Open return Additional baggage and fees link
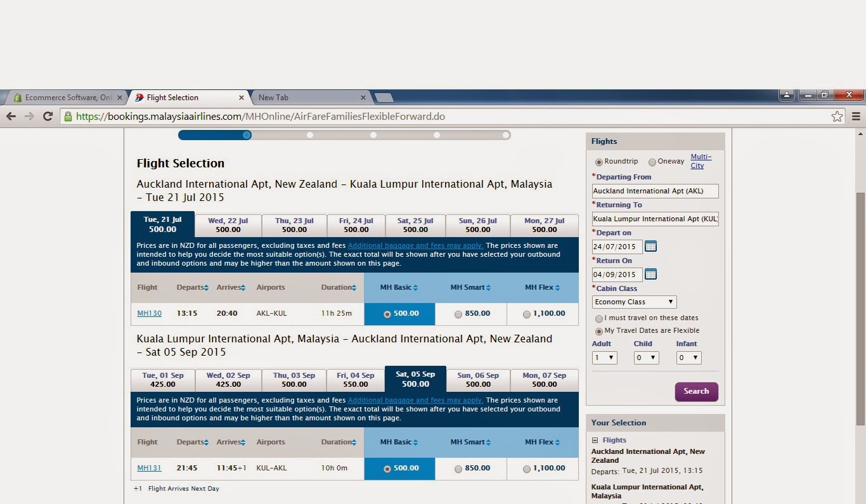Viewport: 866px width, 504px height. click(x=415, y=400)
